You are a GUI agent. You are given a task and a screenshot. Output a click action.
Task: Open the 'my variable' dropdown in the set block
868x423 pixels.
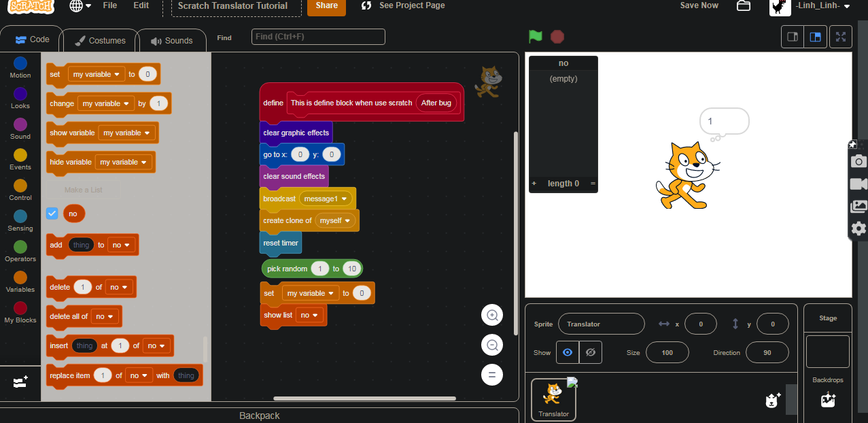pyautogui.click(x=310, y=292)
